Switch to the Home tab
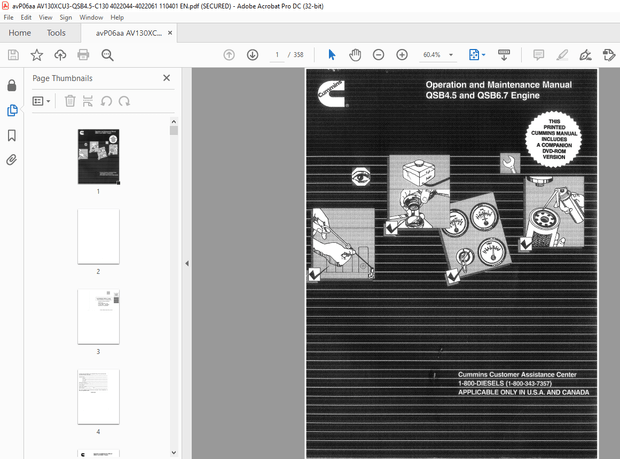 20,33
